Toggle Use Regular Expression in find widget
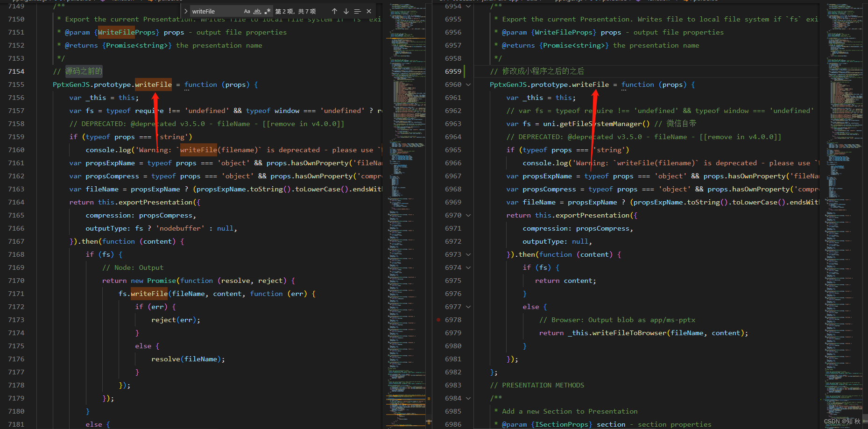 (x=267, y=11)
